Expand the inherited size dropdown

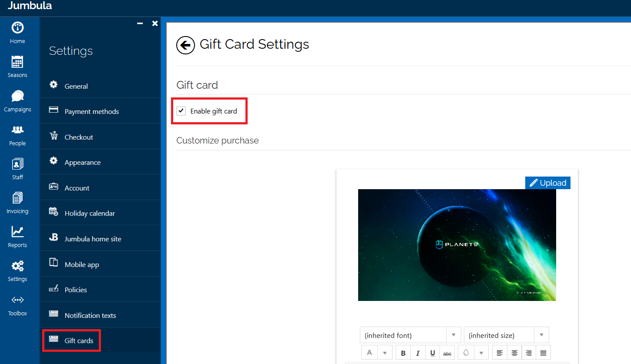click(541, 335)
